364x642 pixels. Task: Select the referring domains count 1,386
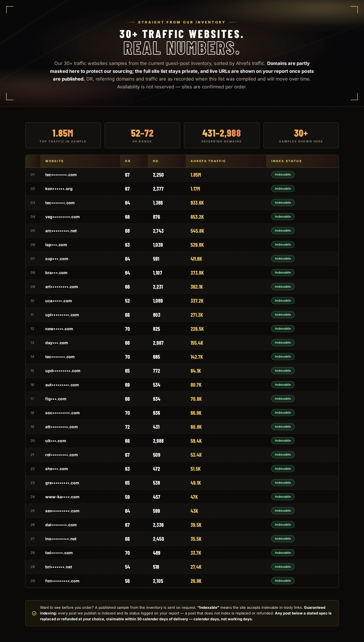158,203
